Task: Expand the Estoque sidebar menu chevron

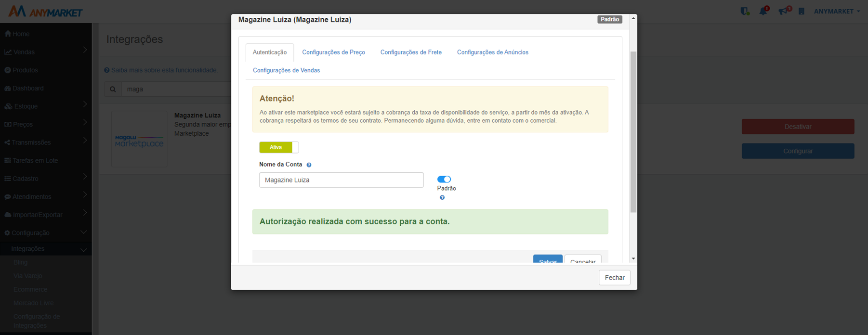Action: pos(85,104)
